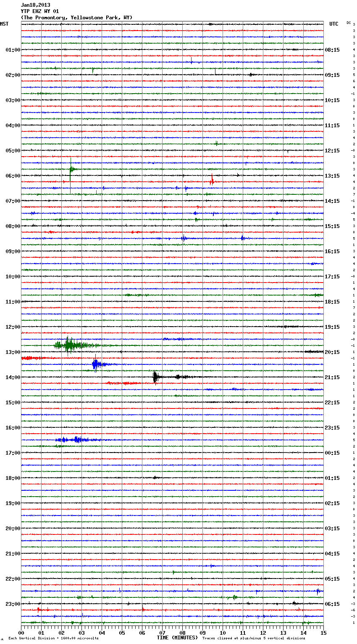Viewport: 357px width, 644px height.
Task: Click the 10:15 UTC time label
Action: (x=332, y=100)
